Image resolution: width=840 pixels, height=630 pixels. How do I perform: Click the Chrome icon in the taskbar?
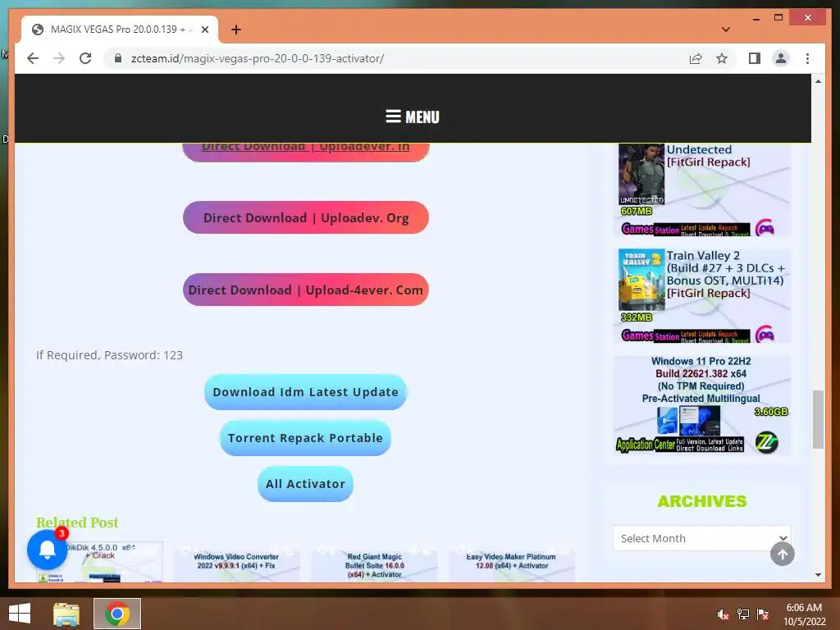click(117, 614)
